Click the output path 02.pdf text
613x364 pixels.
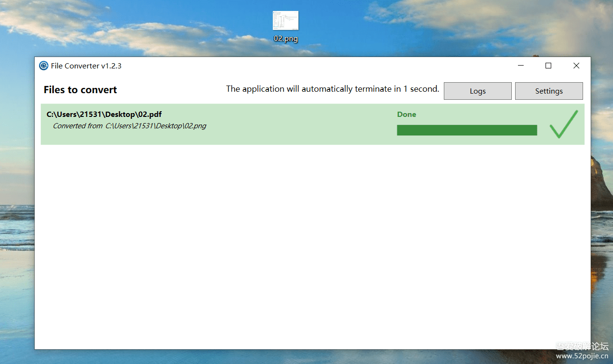tap(104, 115)
